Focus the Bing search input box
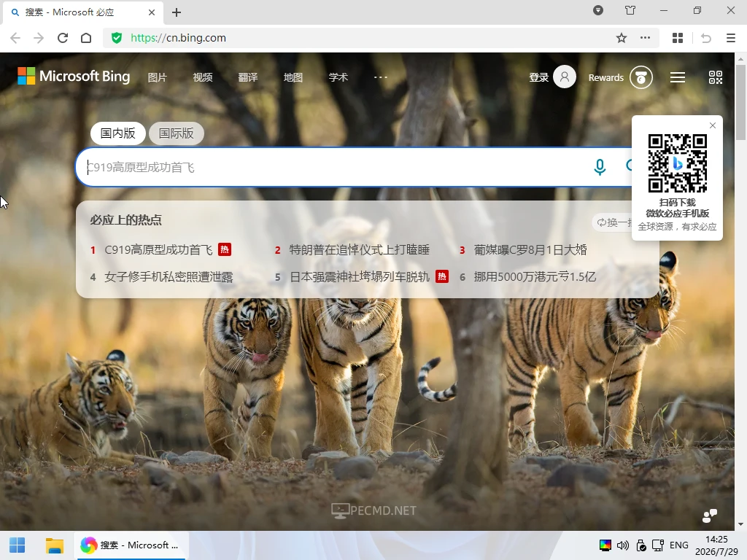The height and width of the screenshot is (560, 747). 333,167
